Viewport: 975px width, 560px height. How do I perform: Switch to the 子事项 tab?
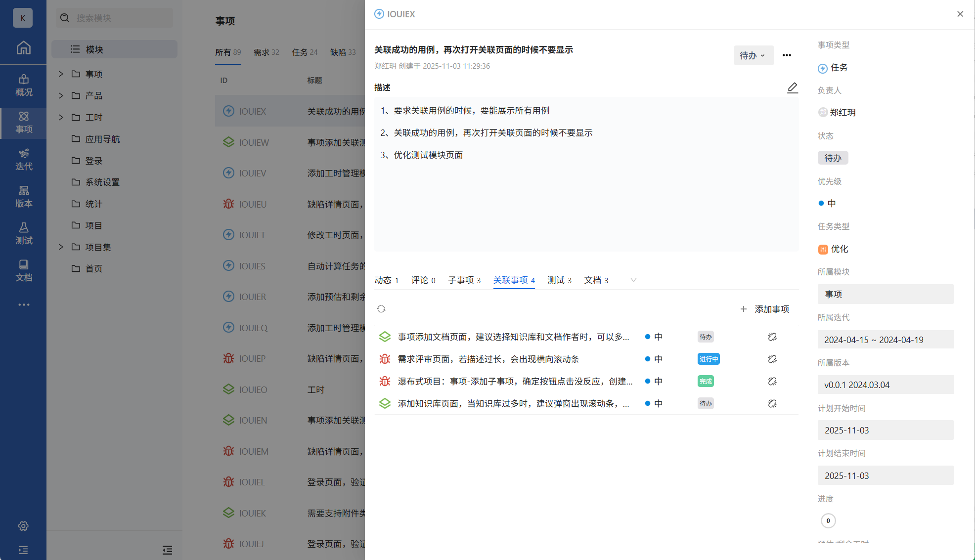coord(464,280)
